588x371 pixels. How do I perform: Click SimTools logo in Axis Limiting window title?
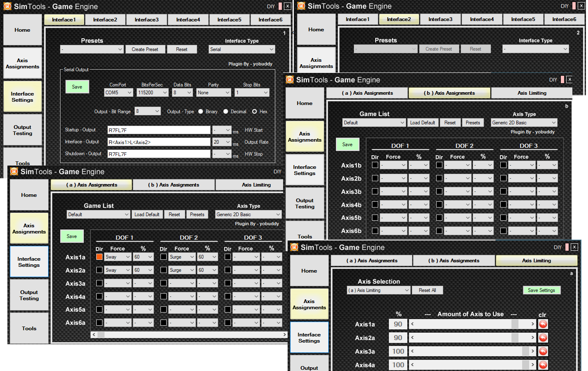(x=294, y=247)
